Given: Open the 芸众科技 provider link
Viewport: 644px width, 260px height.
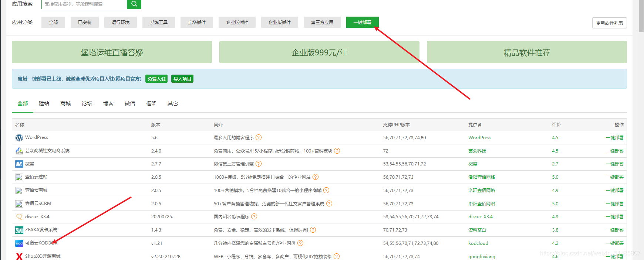Looking at the screenshot, I should (x=477, y=151).
